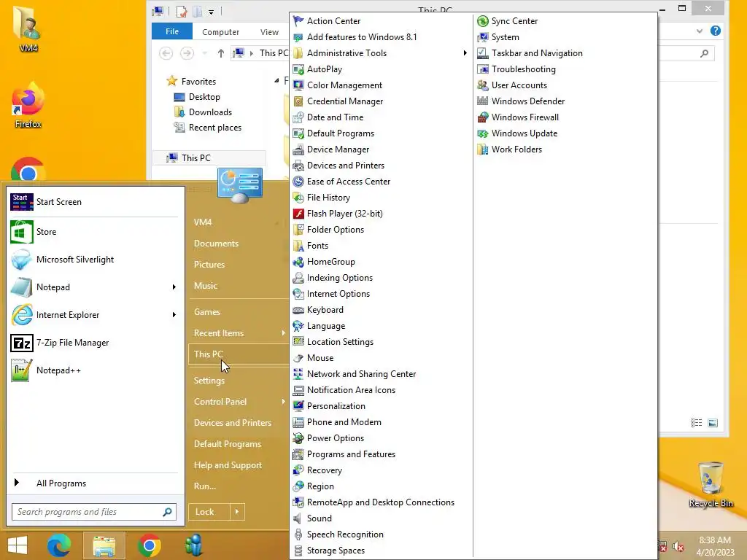Click Games in Start menu
This screenshot has height=560, width=747.
[x=206, y=312]
